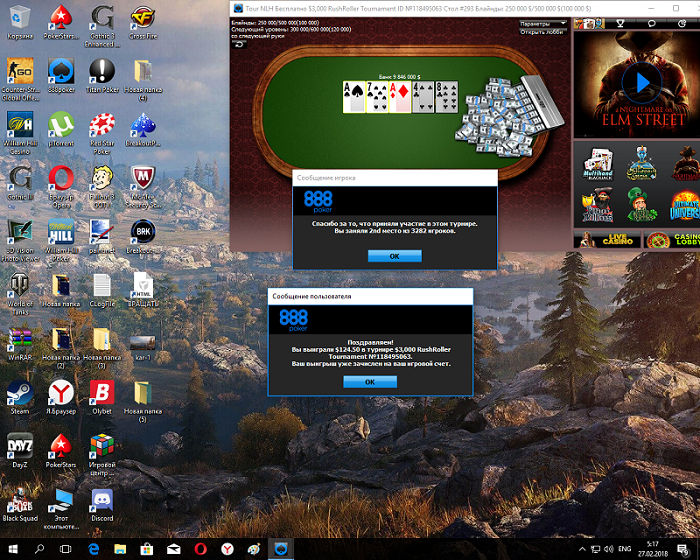This screenshot has height=560, width=700.
Task: Click the replay hand arrow icon
Action: tap(239, 44)
